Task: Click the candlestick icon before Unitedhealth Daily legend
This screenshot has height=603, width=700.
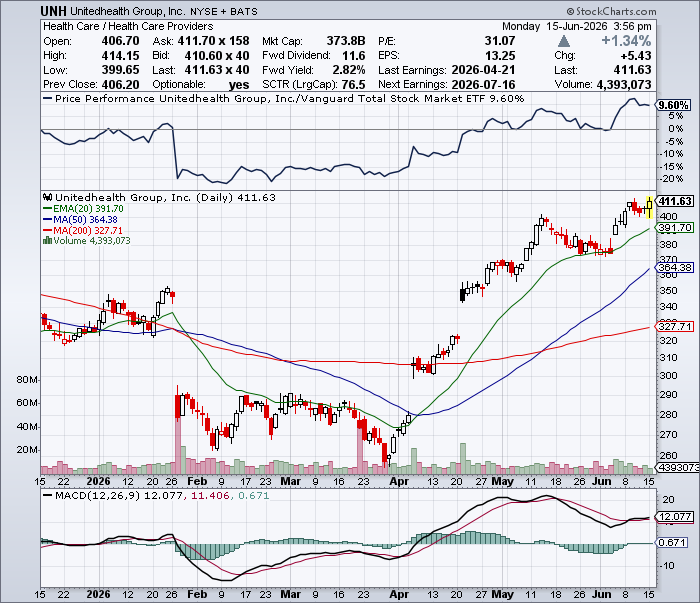Action: [47, 197]
